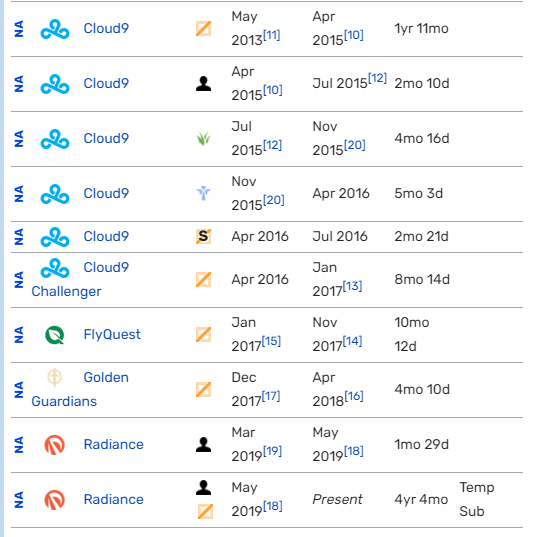The width and height of the screenshot is (553, 537).
Task: Follow reference [10] next to Apr 2015 in the 1yr 11mo row
Action: pyautogui.click(x=354, y=36)
